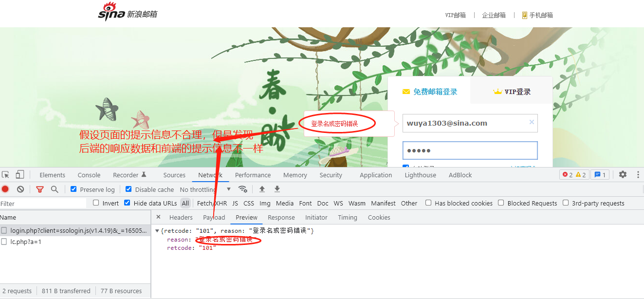This screenshot has height=299, width=644.
Task: Open the Application panel
Action: tap(376, 175)
